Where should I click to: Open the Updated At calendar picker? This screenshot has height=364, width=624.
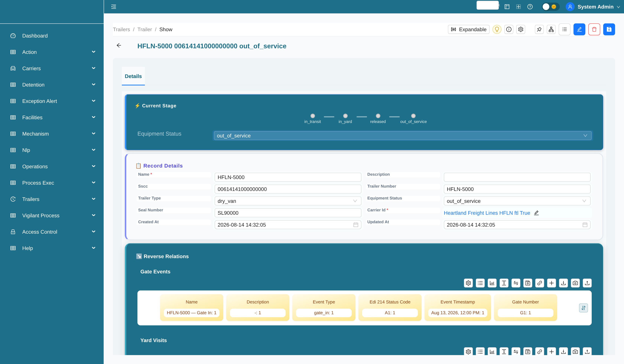tap(585, 225)
